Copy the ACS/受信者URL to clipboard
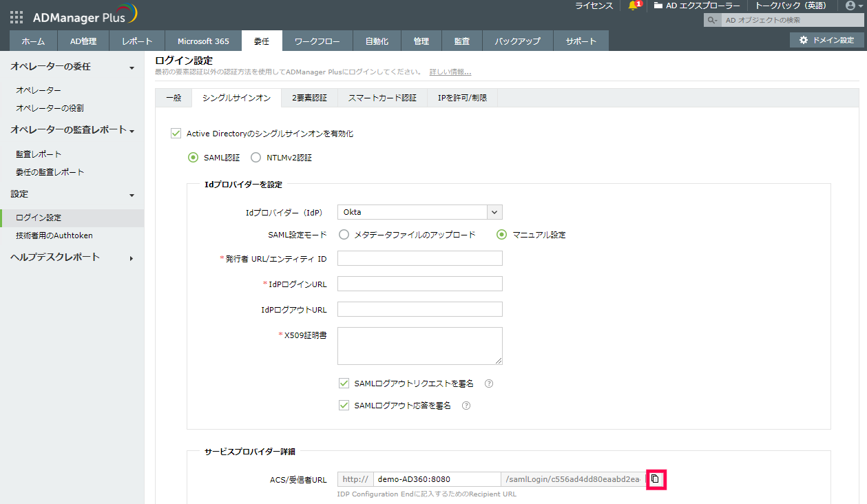Image resolution: width=867 pixels, height=504 pixels. [656, 479]
